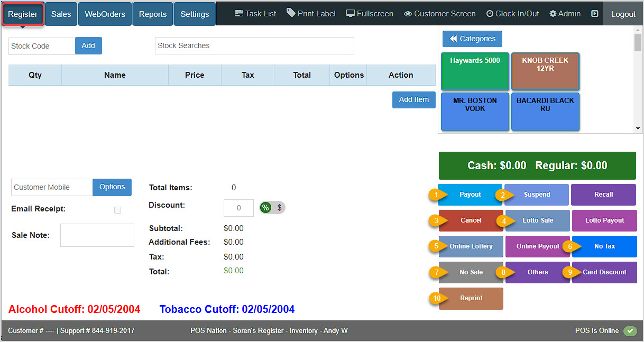Click inside the Stock Code field
The image size is (644, 342).
41,46
